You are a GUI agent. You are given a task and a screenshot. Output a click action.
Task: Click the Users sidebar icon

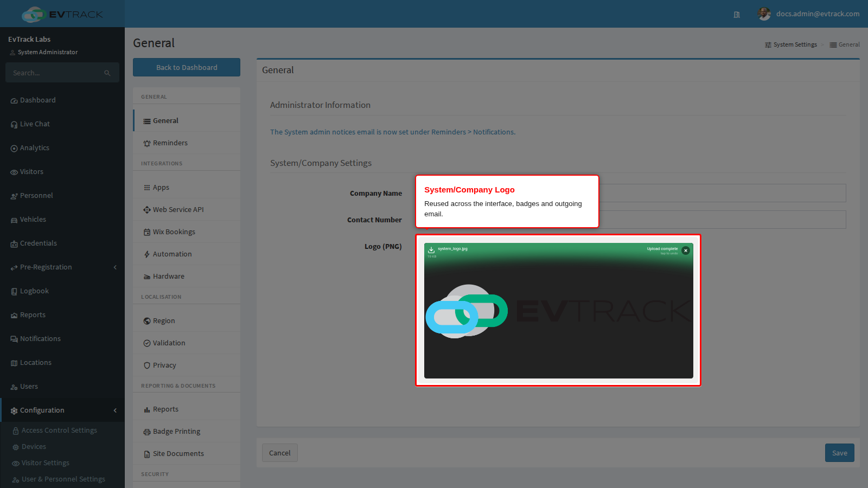[x=14, y=387]
